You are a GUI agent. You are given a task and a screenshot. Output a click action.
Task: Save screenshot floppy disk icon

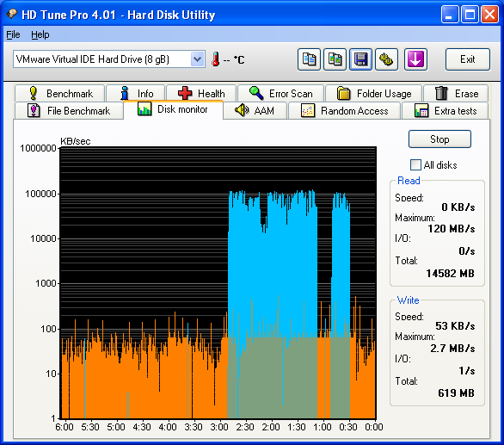pyautogui.click(x=360, y=59)
